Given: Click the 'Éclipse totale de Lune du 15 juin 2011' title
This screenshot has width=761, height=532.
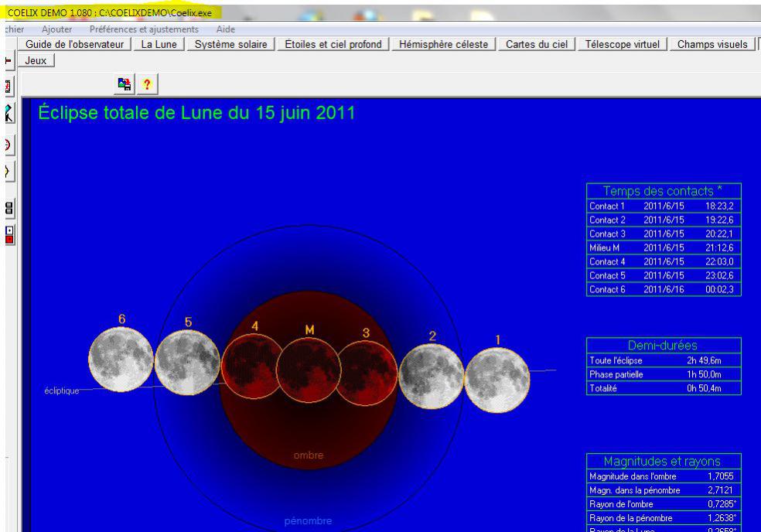Looking at the screenshot, I should 196,113.
